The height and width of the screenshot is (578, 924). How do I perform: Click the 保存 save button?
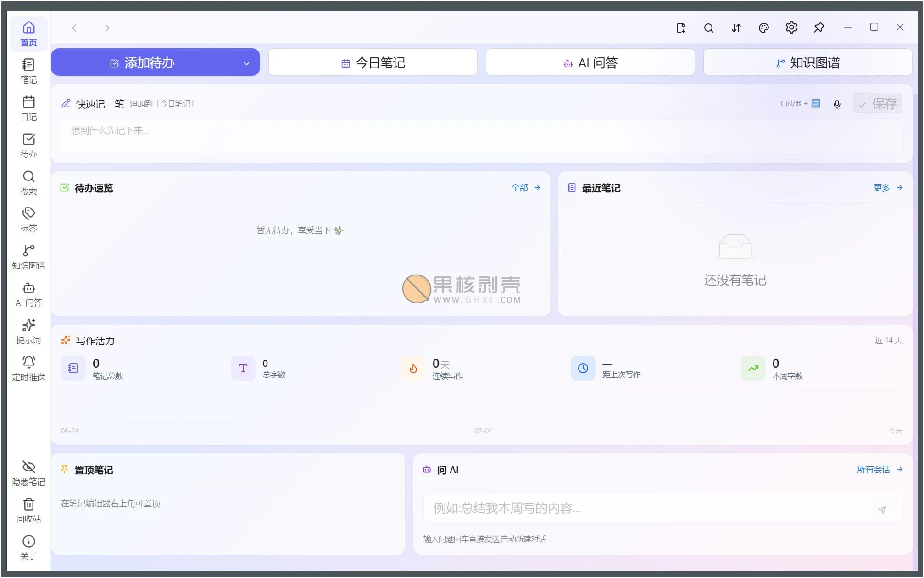click(x=878, y=103)
